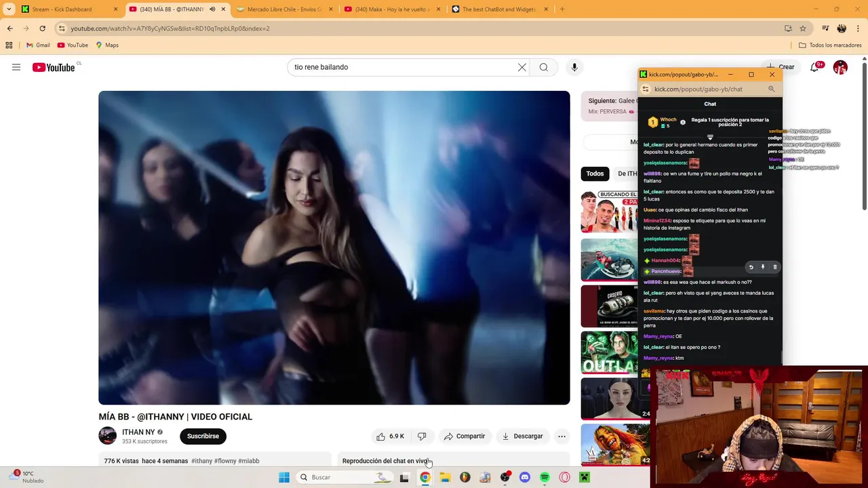The width and height of the screenshot is (868, 488).
Task: Run the search with the magnifier button
Action: [x=544, y=67]
